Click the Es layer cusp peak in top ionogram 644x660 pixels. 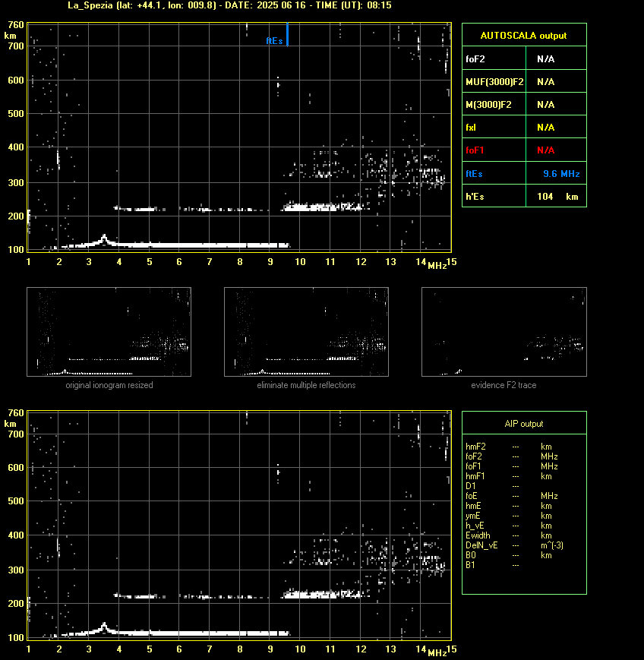(104, 237)
